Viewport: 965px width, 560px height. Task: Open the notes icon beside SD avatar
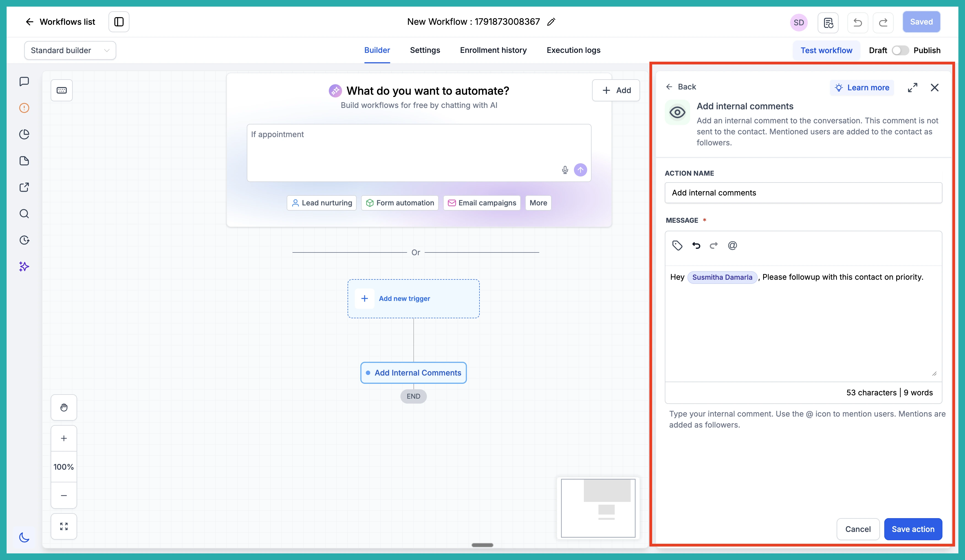(828, 23)
